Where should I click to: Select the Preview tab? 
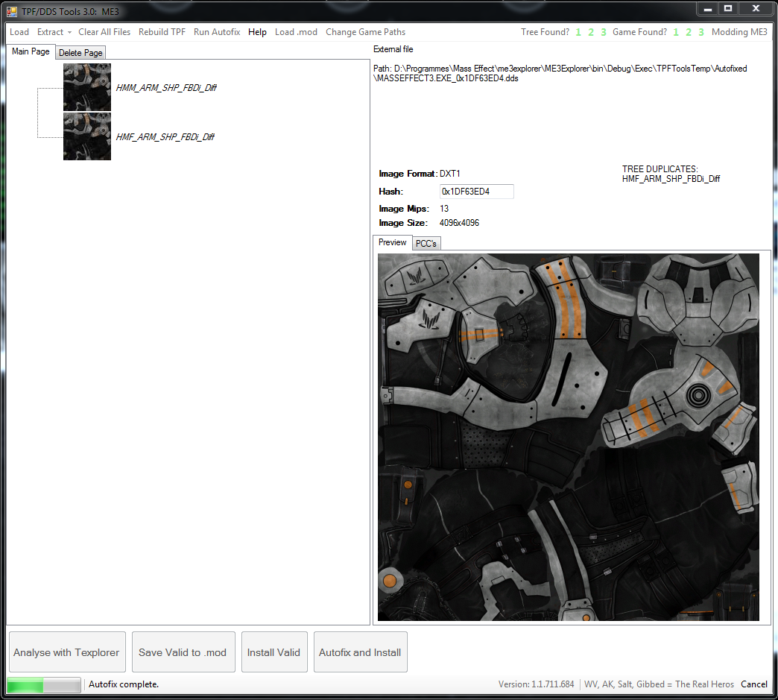(393, 242)
